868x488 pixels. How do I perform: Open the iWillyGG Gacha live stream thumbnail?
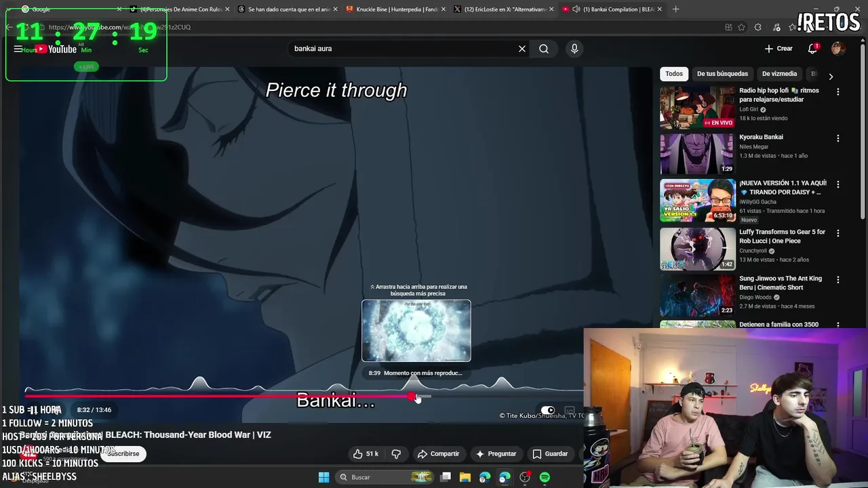click(697, 200)
